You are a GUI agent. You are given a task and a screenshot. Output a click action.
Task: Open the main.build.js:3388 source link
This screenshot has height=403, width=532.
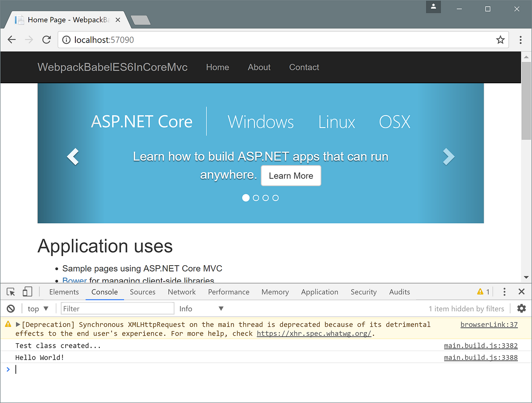point(481,357)
